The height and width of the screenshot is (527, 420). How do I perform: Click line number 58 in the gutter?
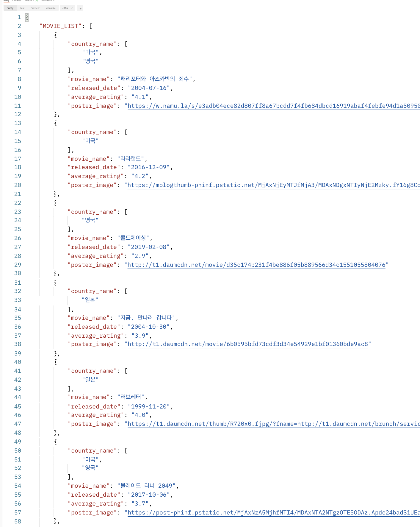point(18,522)
